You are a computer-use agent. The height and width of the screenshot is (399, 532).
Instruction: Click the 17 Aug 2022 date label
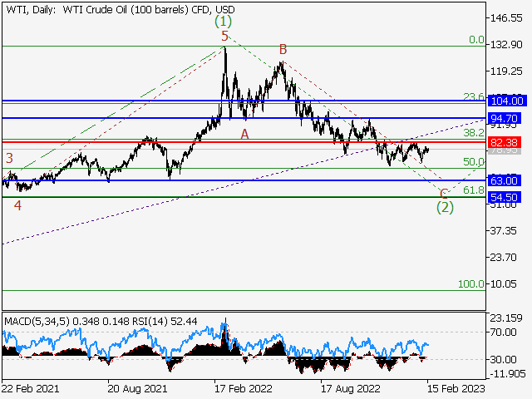[351, 388]
